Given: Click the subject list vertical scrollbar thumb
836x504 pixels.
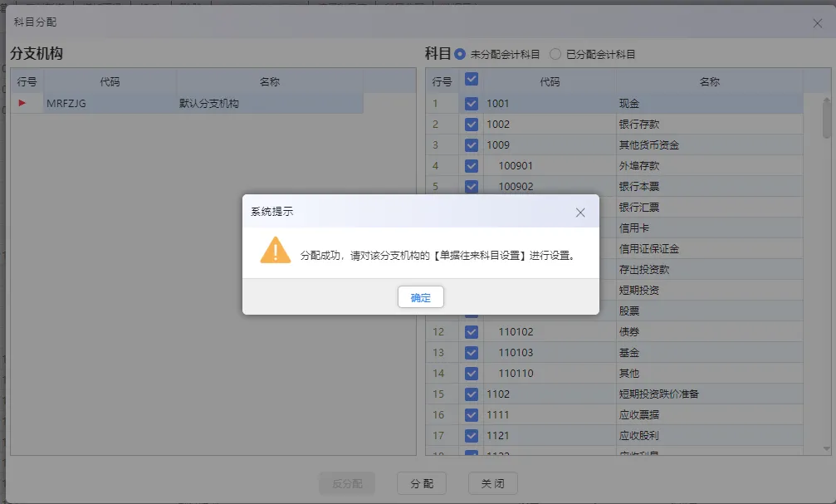Looking at the screenshot, I should (x=826, y=120).
